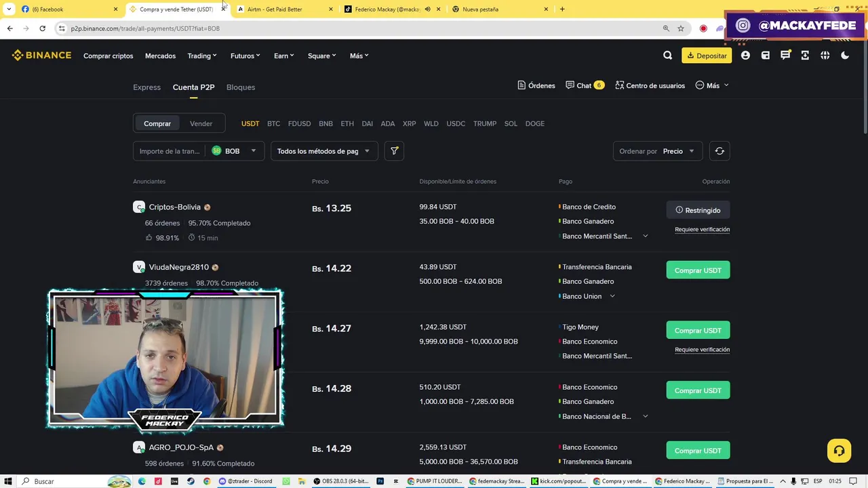
Task: Open Centro de usuarios link
Action: 650,85
